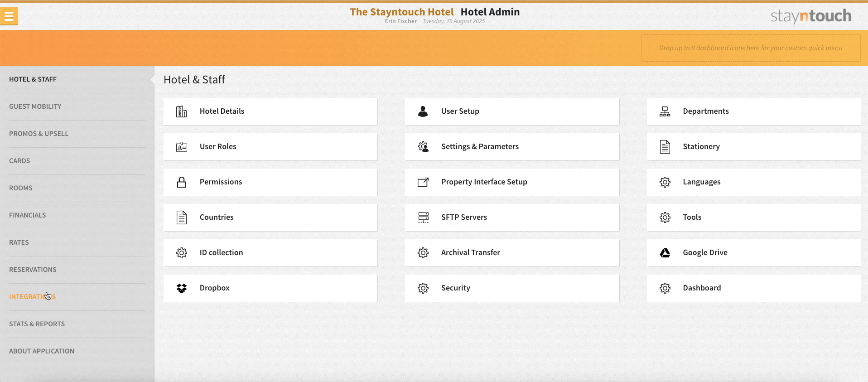Open Guest Mobility section
The image size is (868, 382).
point(35,106)
